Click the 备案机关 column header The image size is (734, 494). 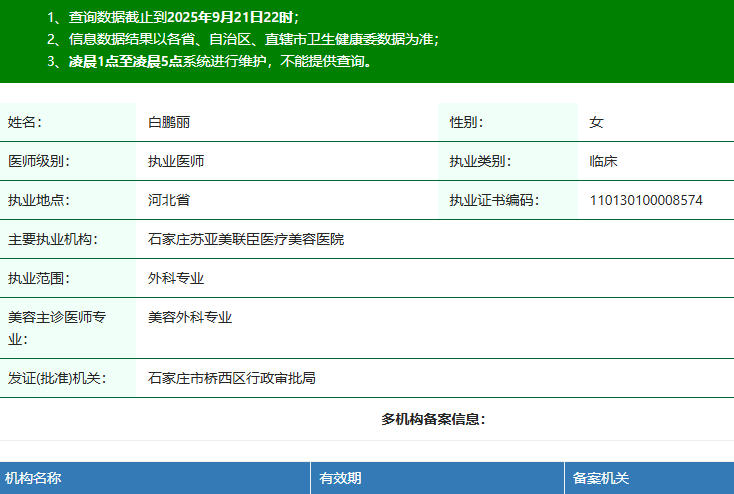[x=601, y=479]
